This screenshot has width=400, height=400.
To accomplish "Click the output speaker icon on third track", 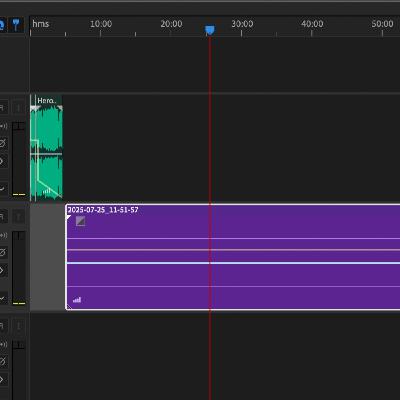I will coord(3,344).
